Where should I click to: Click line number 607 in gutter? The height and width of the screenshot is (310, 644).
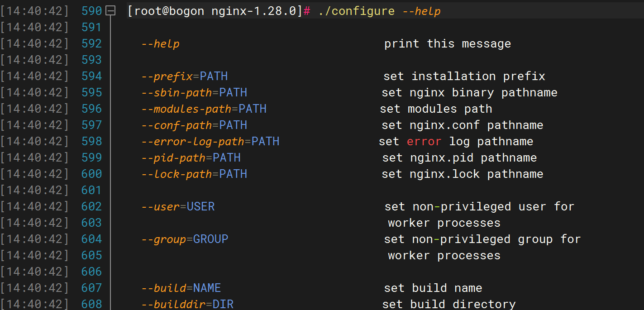click(x=92, y=288)
